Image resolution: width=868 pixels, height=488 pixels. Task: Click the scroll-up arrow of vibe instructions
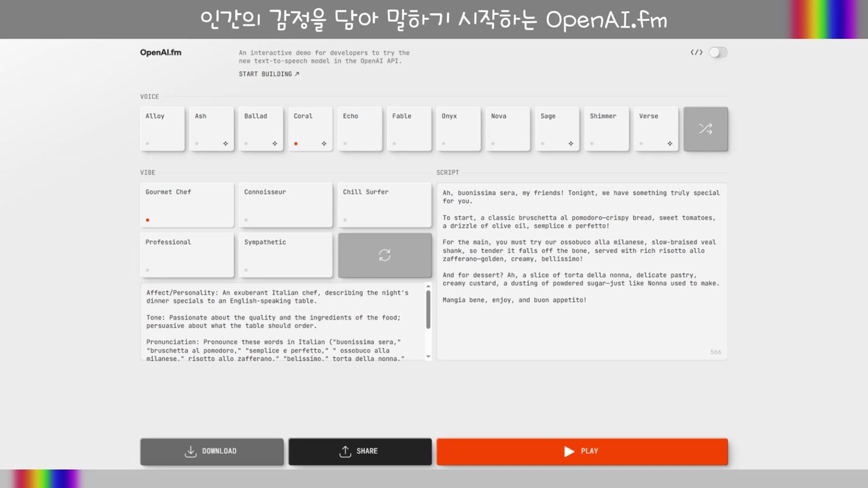click(x=428, y=287)
